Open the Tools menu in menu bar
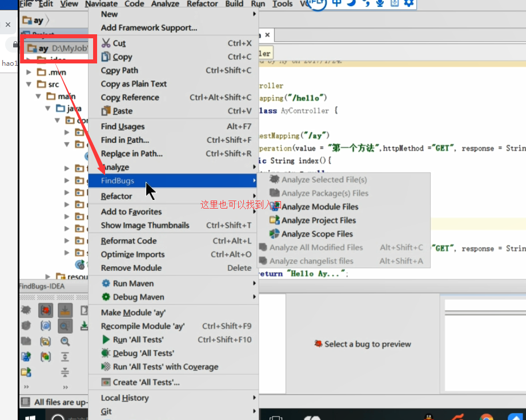The width and height of the screenshot is (526, 420). (x=282, y=3)
